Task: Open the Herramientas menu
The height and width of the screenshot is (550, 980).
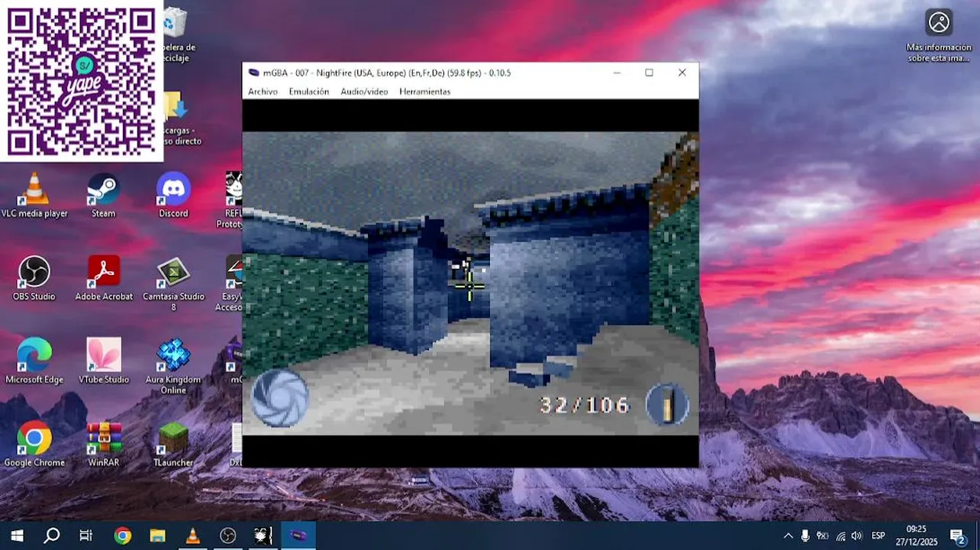Action: (x=424, y=92)
